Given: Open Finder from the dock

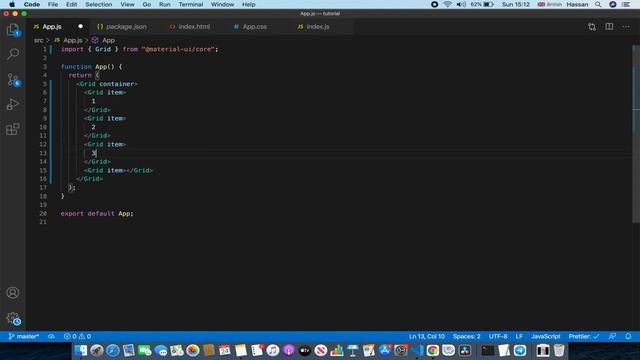Looking at the screenshot, I should tap(81, 351).
